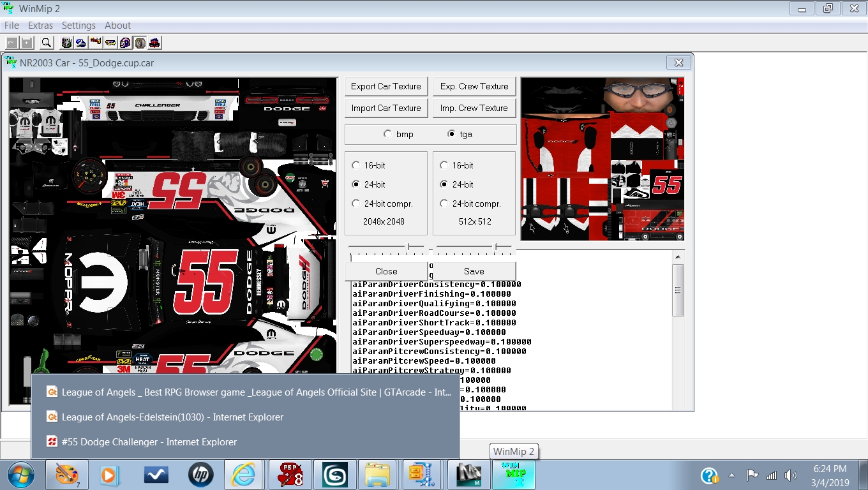Select the tga format radio button
The width and height of the screenshot is (868, 490).
[452, 135]
